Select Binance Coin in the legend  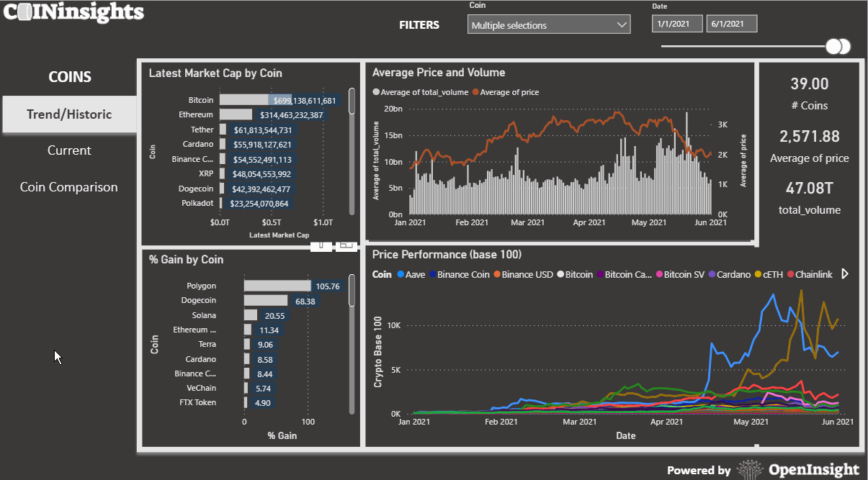click(459, 274)
